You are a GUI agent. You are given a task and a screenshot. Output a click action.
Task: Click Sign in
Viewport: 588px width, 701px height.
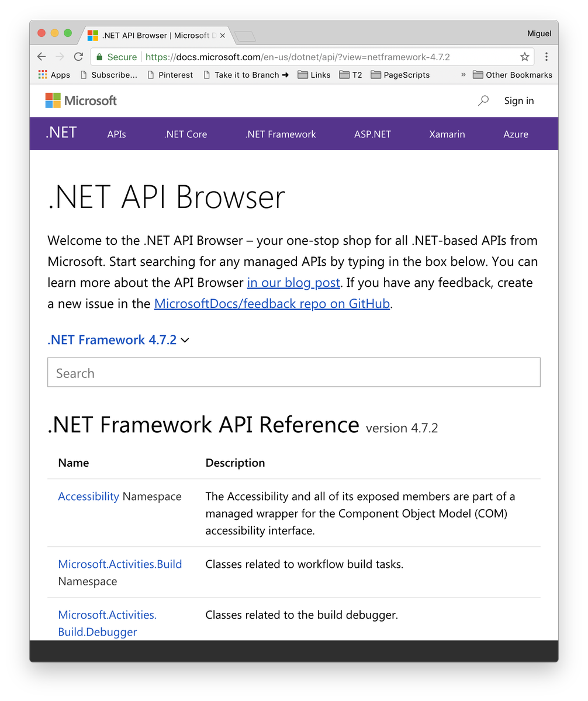click(519, 100)
